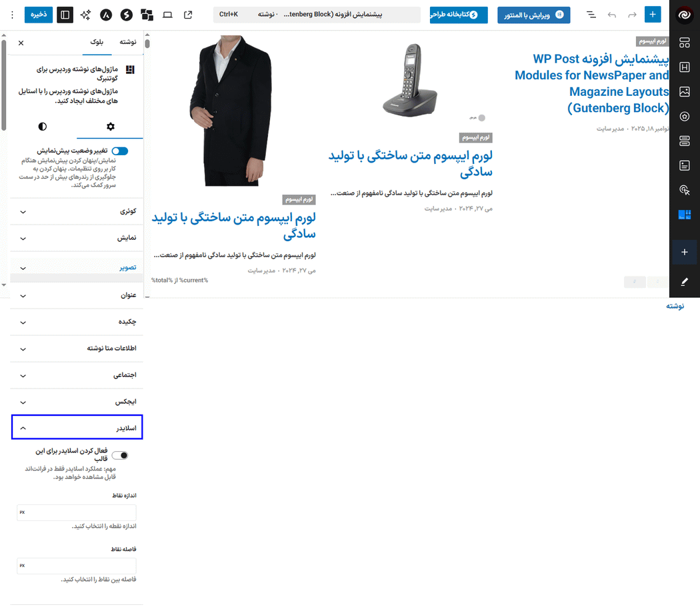Switch to the نوشته tab
Image resolution: width=700 pixels, height=607 pixels.
click(127, 42)
